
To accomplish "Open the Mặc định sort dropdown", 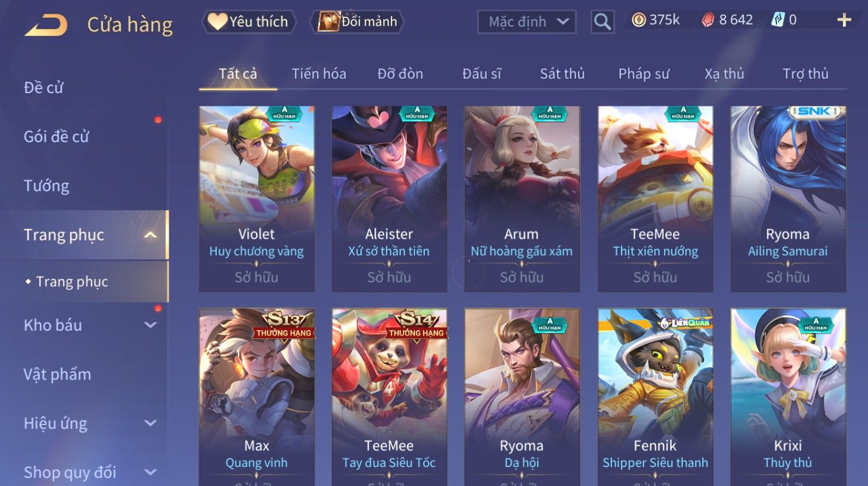I will pos(527,22).
